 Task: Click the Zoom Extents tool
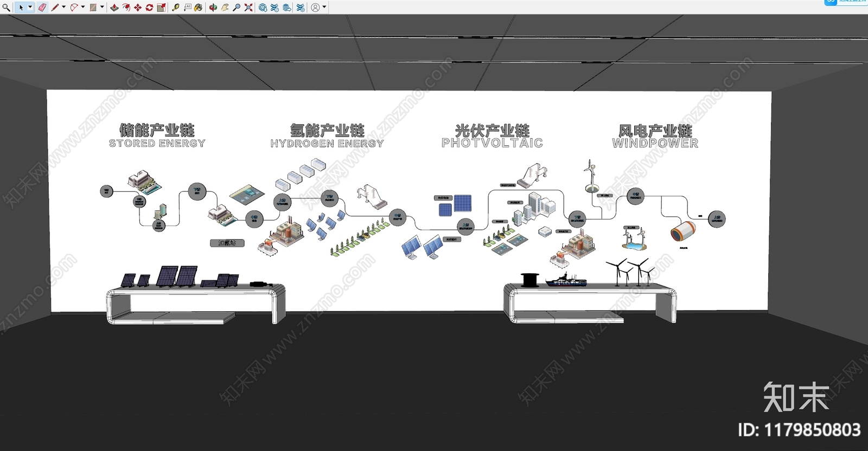[248, 8]
